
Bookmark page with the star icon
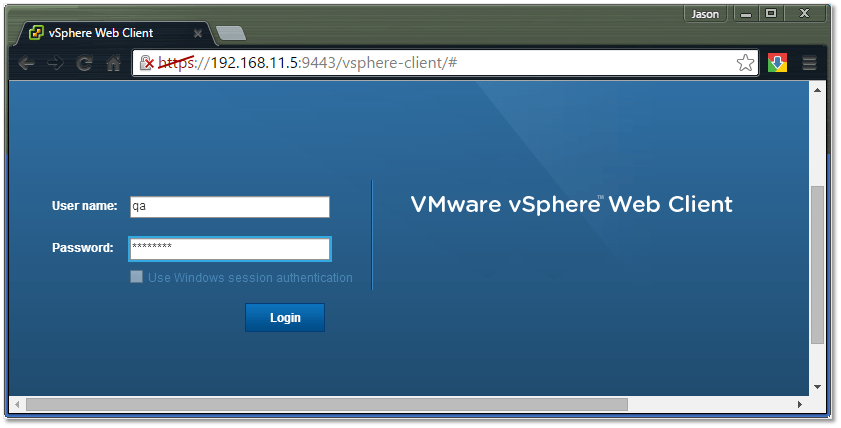pos(745,63)
